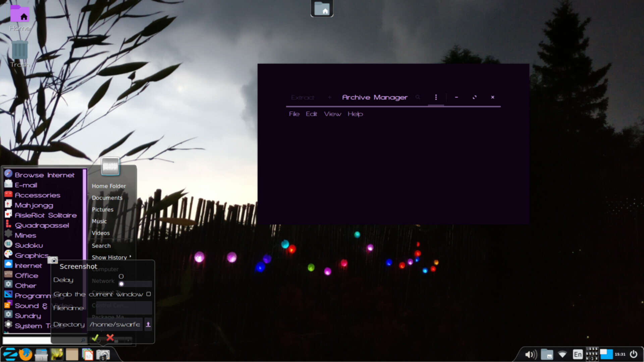This screenshot has width=644, height=362.
Task: Click the Extract button in Archive Manager
Action: (303, 98)
